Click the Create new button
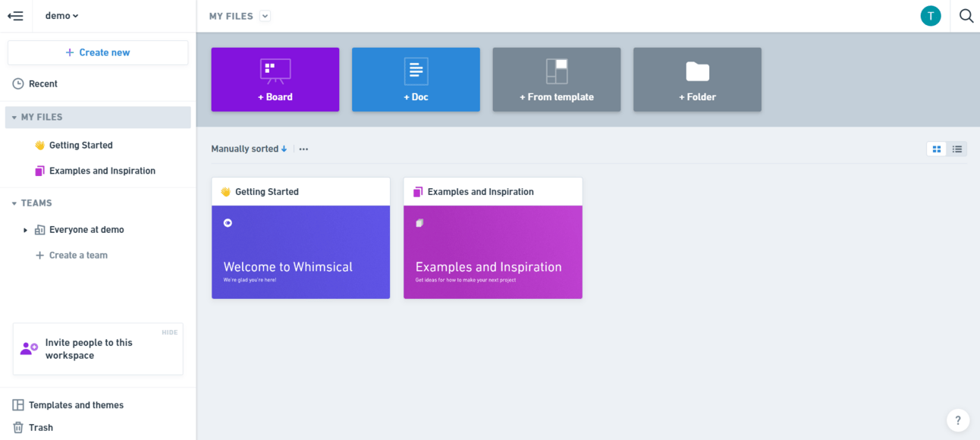The image size is (980, 440). pos(98,52)
